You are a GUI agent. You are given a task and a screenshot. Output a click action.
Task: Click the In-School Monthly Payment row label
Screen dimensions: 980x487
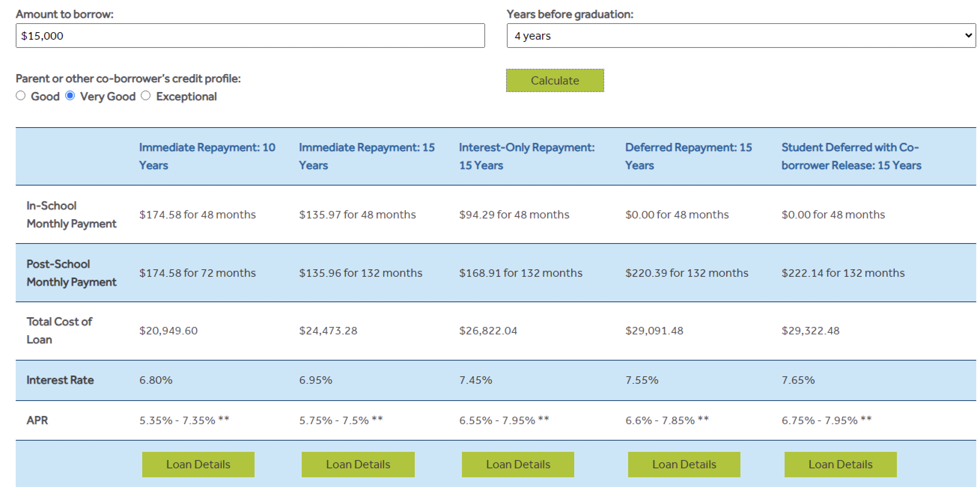[71, 215]
